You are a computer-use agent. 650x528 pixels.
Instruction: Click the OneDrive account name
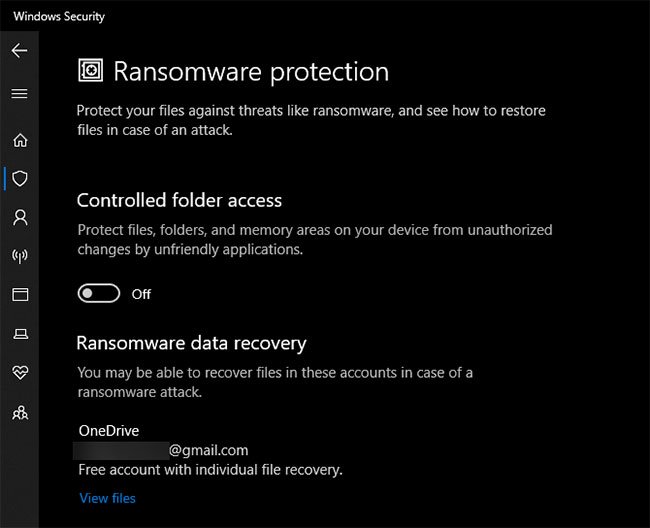(x=109, y=431)
